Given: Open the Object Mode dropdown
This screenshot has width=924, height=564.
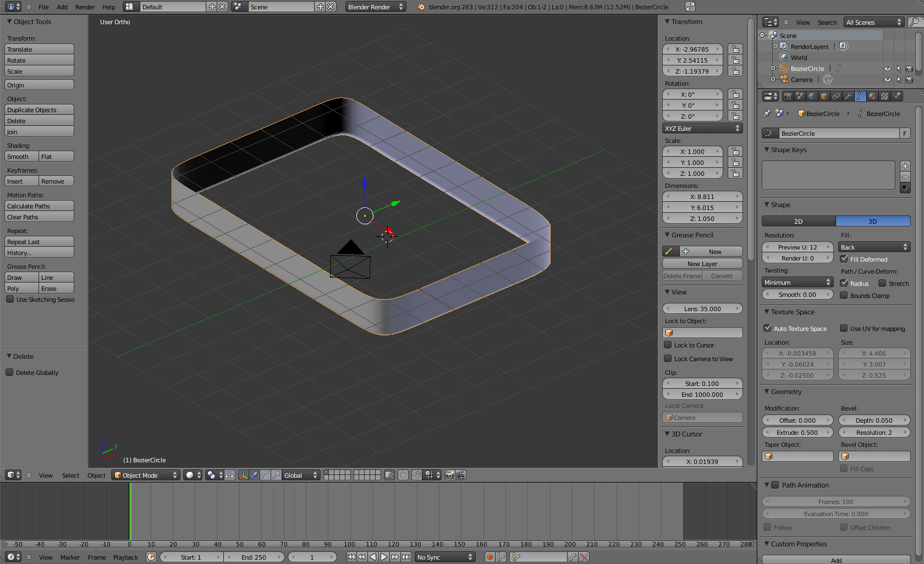Looking at the screenshot, I should tap(146, 475).
